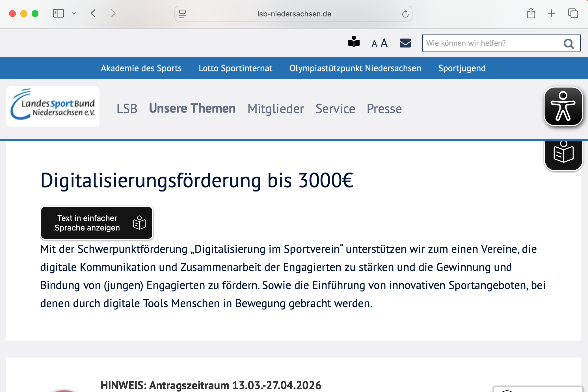Click the search magnifier icon
Screen dimensions: 588x392
click(x=568, y=44)
